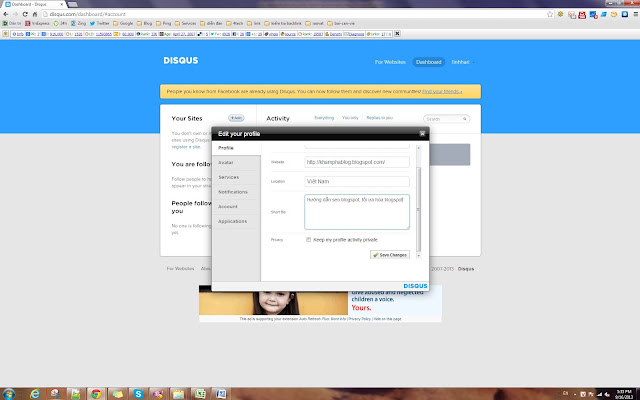
Task: Open the Blog bookmarks folder
Action: tap(144, 23)
